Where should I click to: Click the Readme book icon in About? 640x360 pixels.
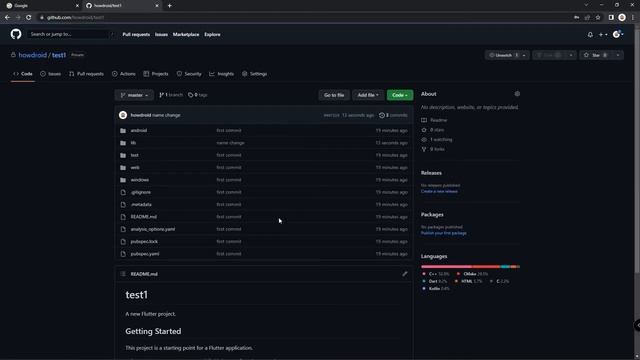(424, 120)
